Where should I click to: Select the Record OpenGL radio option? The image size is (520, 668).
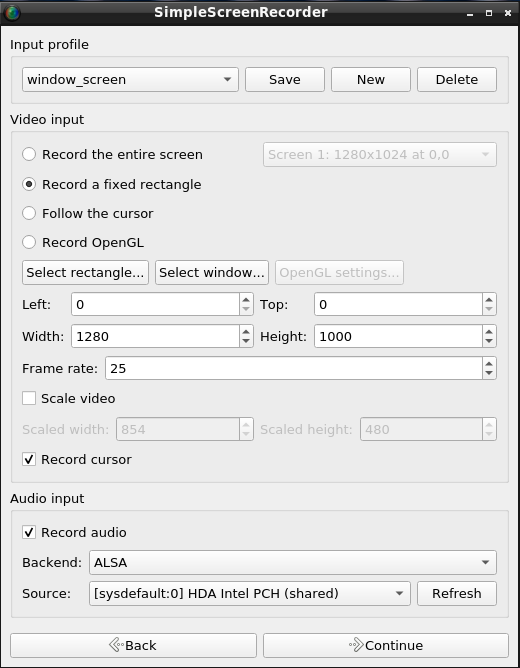[x=83, y=242]
